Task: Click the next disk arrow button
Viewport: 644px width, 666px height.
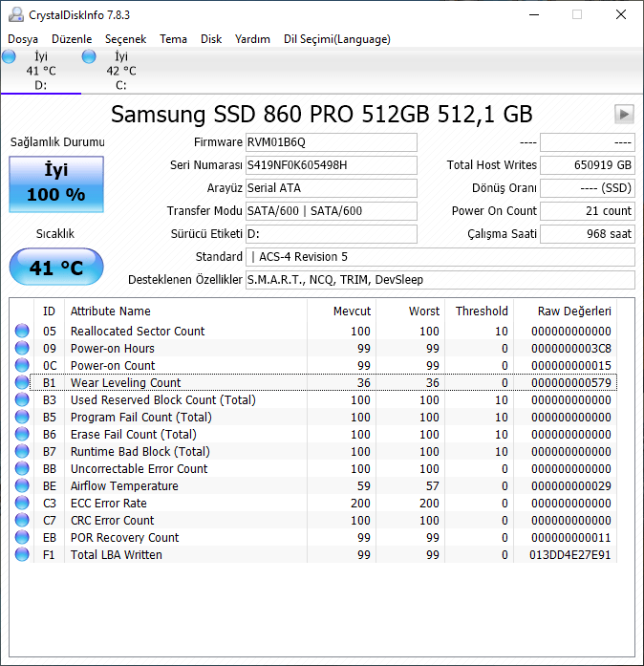Action: coord(624,115)
